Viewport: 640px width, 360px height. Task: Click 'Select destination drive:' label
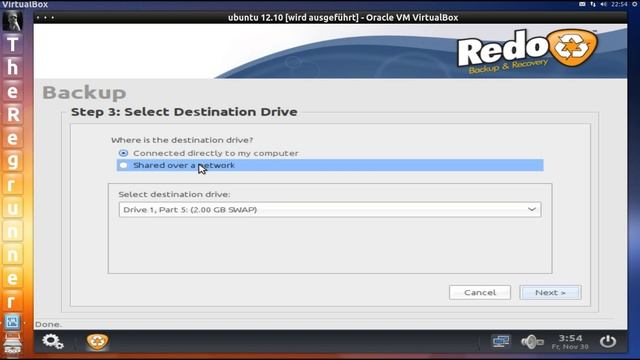[x=174, y=194]
